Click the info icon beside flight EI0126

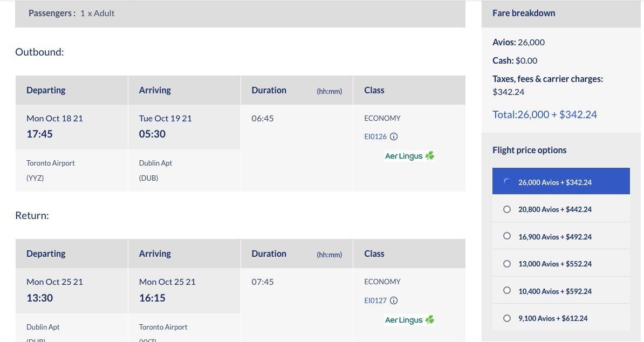(x=393, y=136)
